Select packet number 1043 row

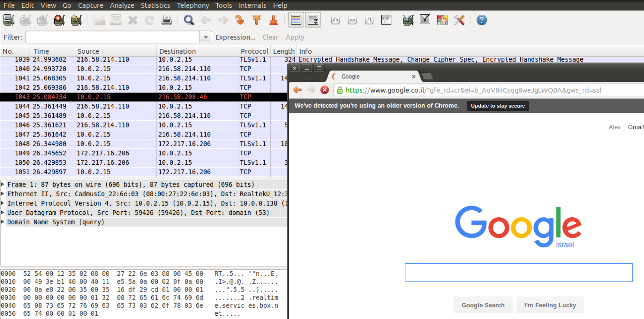144,97
